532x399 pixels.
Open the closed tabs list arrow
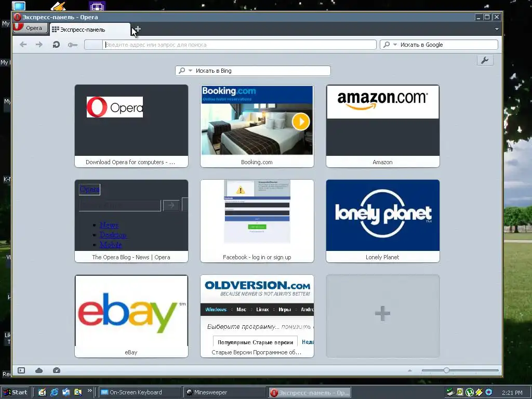[x=497, y=29]
